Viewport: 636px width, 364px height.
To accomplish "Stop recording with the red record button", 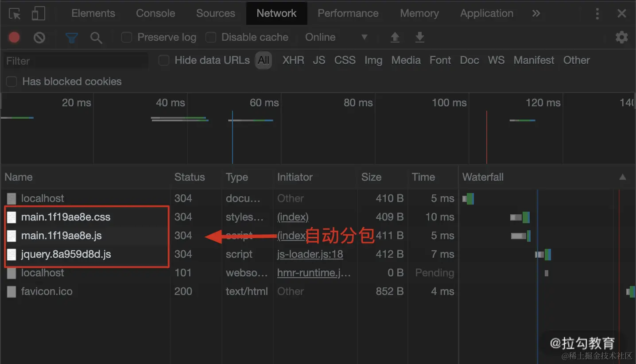I will [14, 37].
